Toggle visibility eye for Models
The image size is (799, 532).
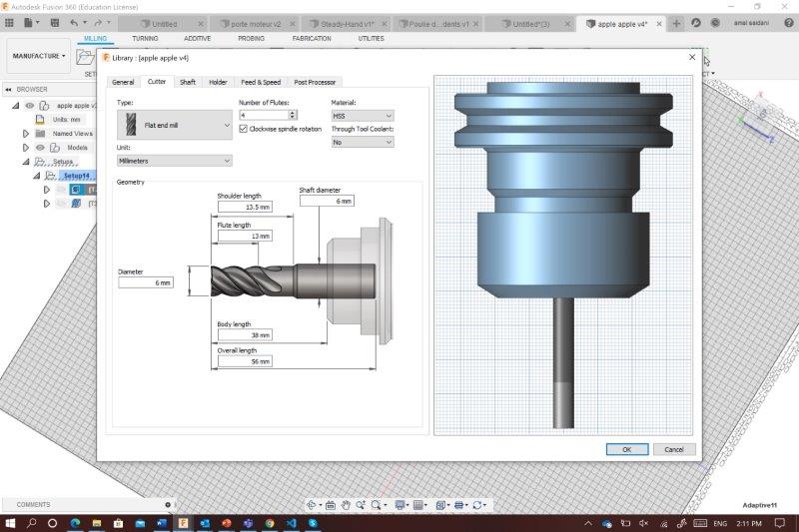pyautogui.click(x=41, y=147)
